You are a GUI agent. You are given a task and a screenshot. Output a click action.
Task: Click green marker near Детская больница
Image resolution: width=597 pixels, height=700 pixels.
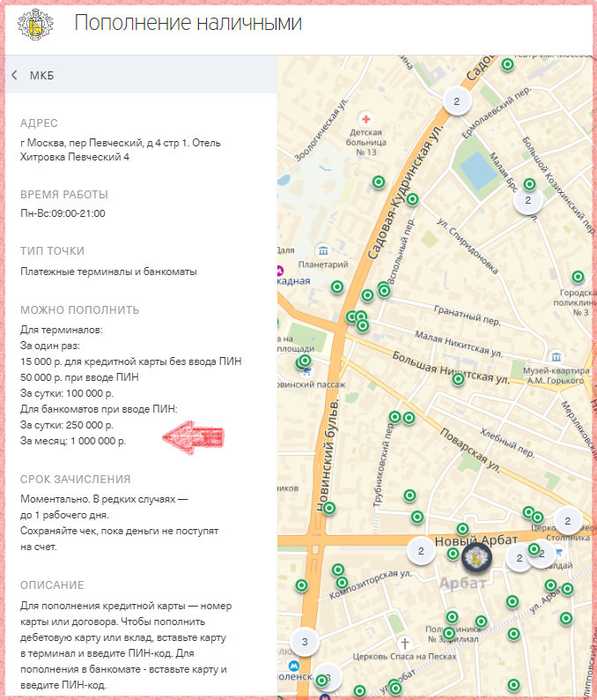click(379, 182)
